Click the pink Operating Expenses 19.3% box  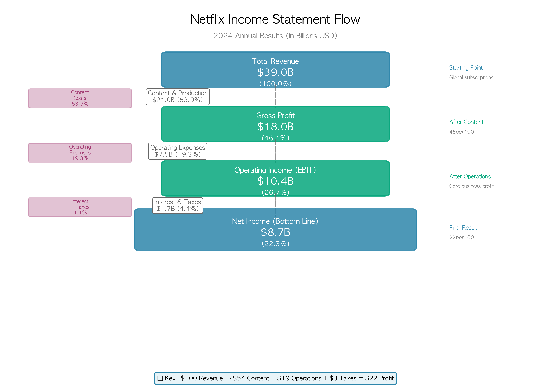(x=80, y=153)
